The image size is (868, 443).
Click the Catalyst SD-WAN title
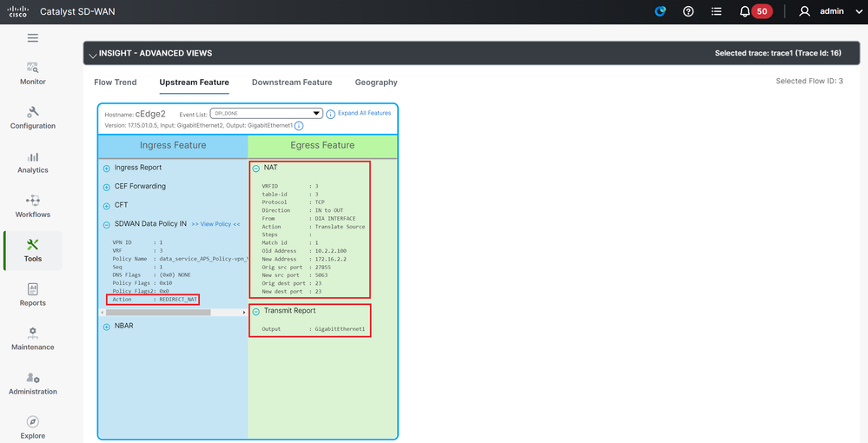tap(77, 11)
